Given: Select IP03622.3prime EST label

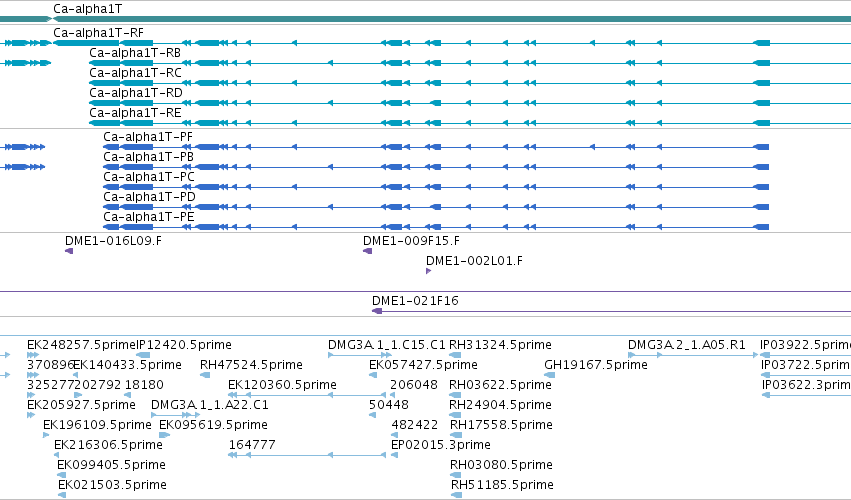Looking at the screenshot, I should pos(806,385).
